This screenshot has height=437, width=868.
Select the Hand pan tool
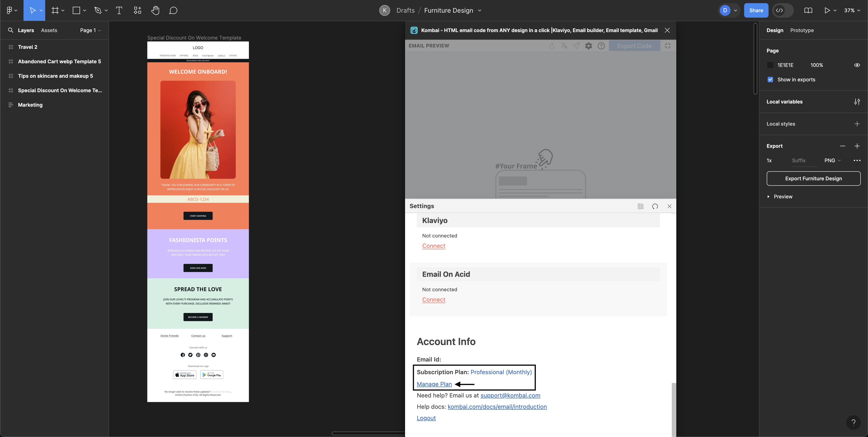point(155,10)
